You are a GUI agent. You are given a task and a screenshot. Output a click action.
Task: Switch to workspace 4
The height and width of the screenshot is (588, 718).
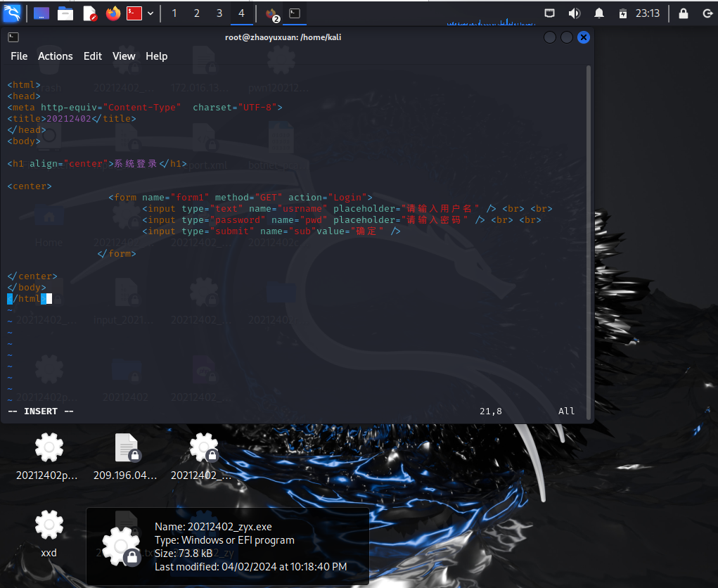tap(241, 13)
